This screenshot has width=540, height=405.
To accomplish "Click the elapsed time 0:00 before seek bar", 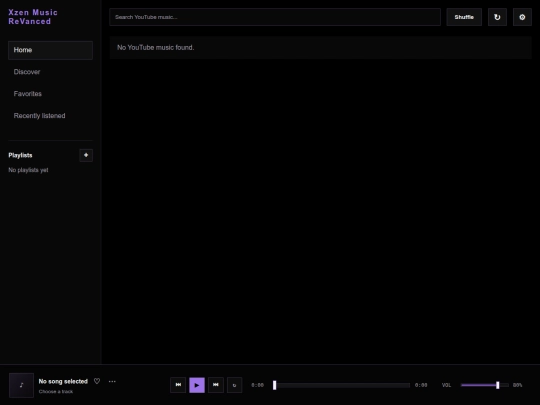I will point(258,385).
